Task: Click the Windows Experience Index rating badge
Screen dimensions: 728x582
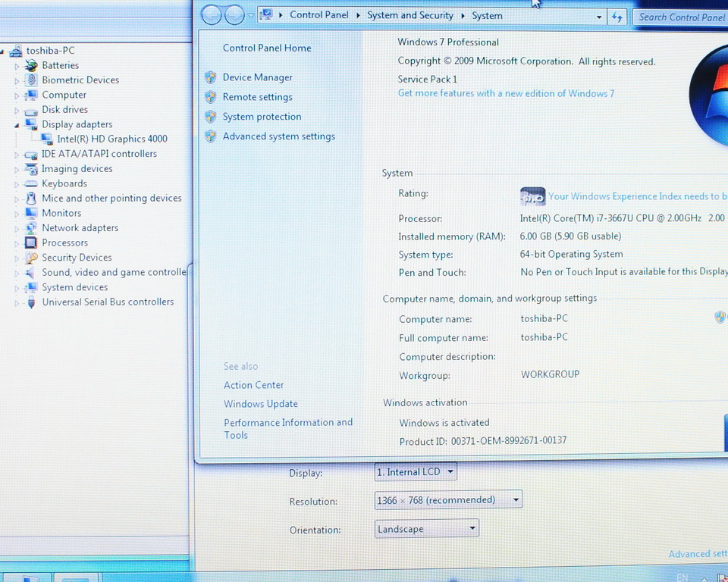Action: [532, 196]
